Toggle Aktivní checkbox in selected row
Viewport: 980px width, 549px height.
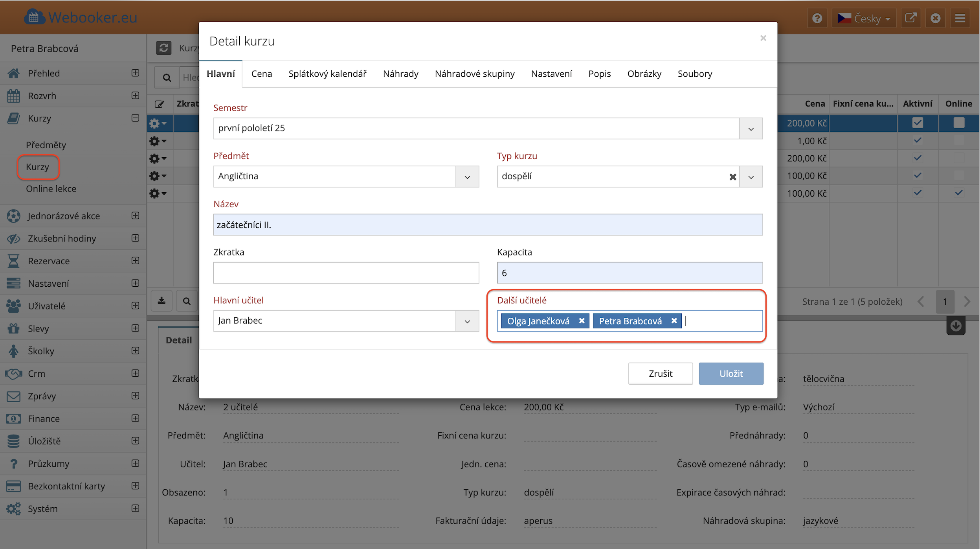tap(918, 123)
